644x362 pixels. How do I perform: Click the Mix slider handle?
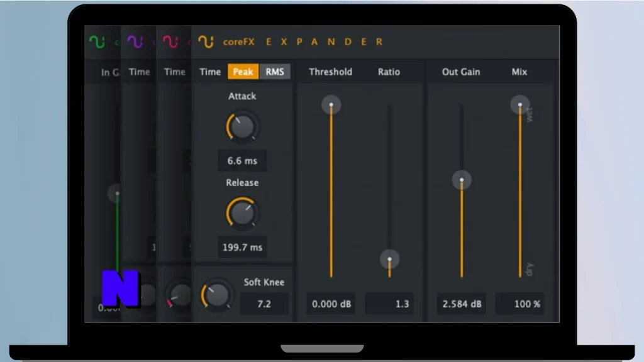click(x=520, y=105)
